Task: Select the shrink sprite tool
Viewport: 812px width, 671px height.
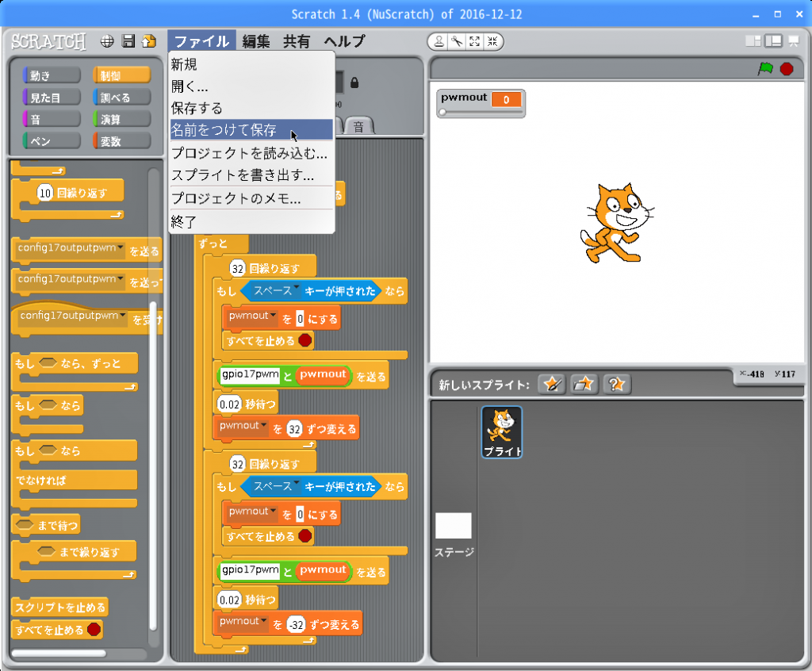Action: 492,41
